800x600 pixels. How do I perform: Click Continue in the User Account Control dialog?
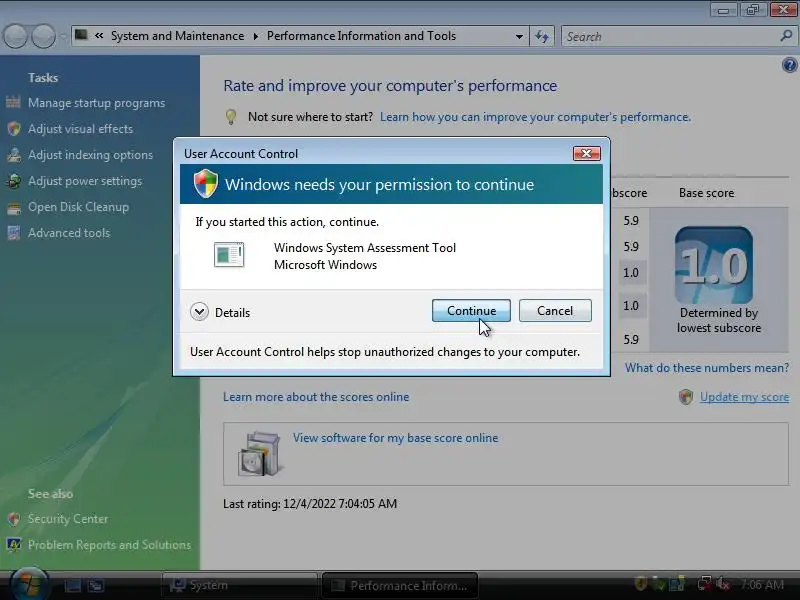click(471, 311)
